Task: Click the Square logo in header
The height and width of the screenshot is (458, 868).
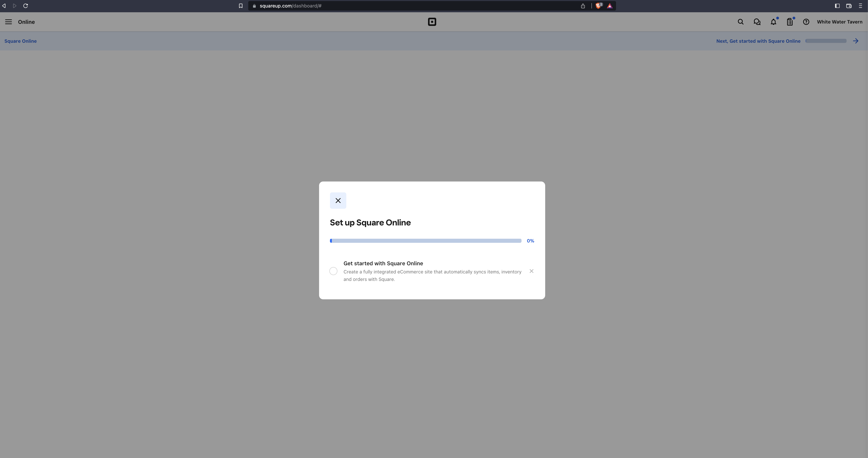Action: (432, 22)
